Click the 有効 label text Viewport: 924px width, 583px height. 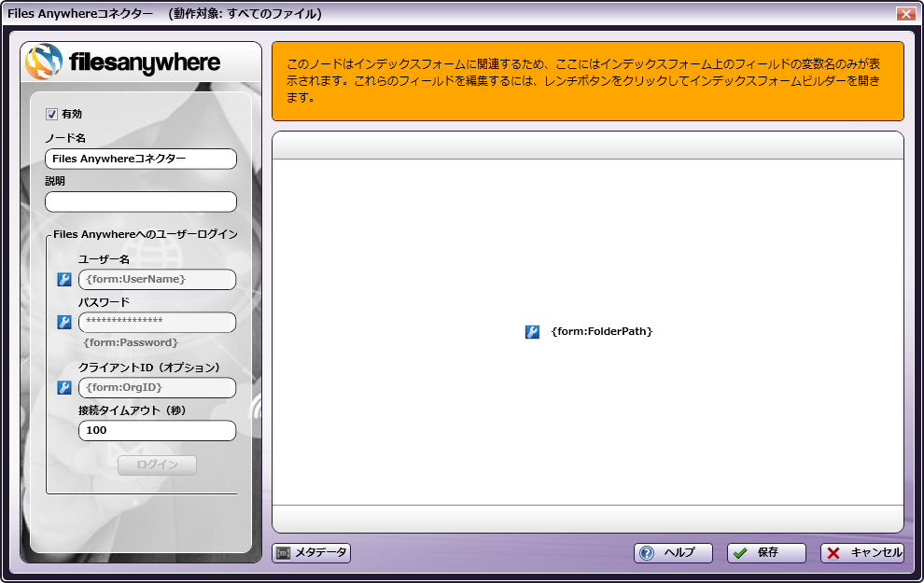[x=72, y=114]
